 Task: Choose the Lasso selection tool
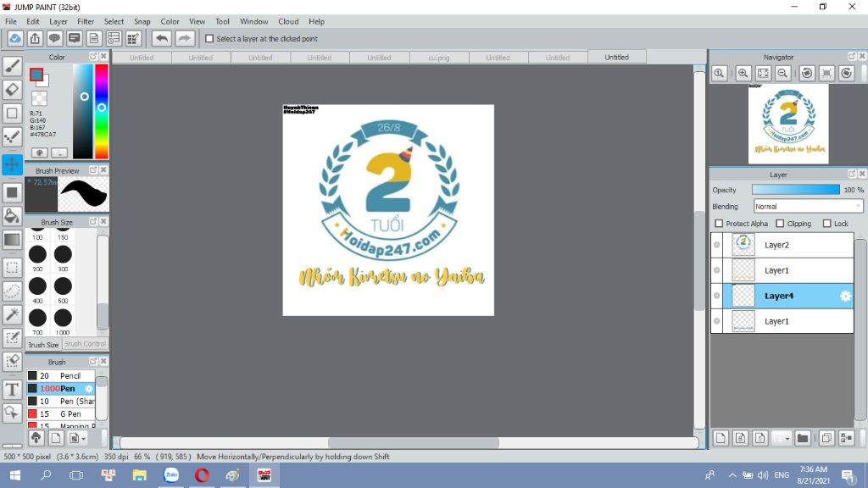tap(12, 291)
